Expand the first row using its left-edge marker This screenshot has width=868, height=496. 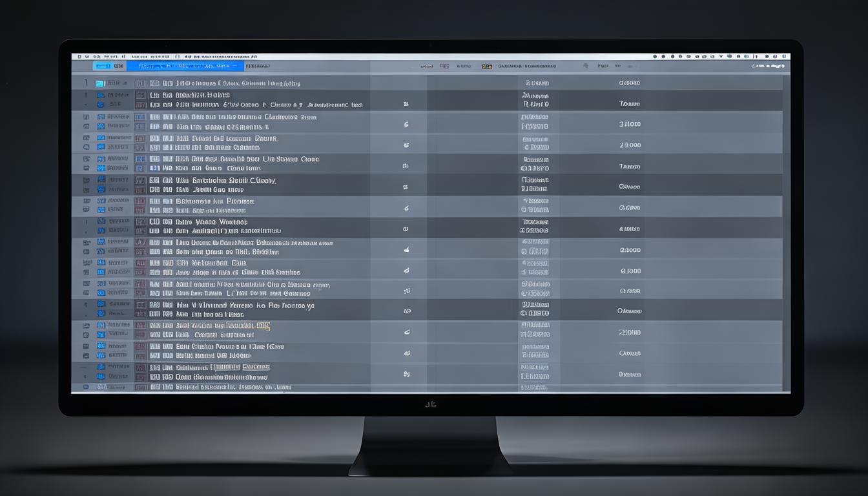(86, 83)
